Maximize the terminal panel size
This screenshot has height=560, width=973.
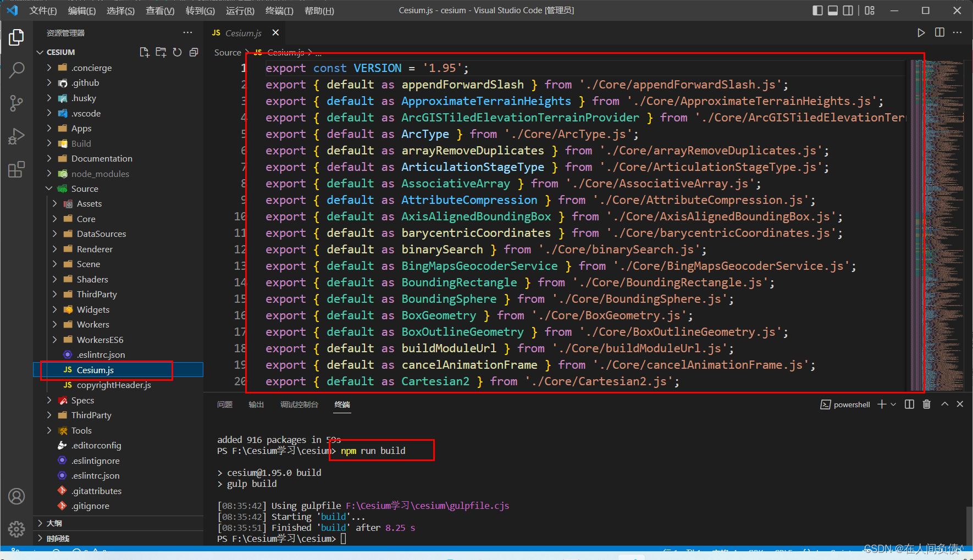click(944, 404)
